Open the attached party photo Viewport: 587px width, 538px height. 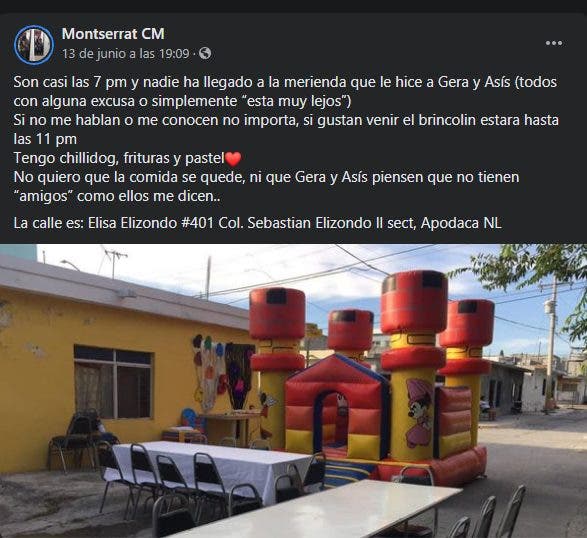pos(294,391)
